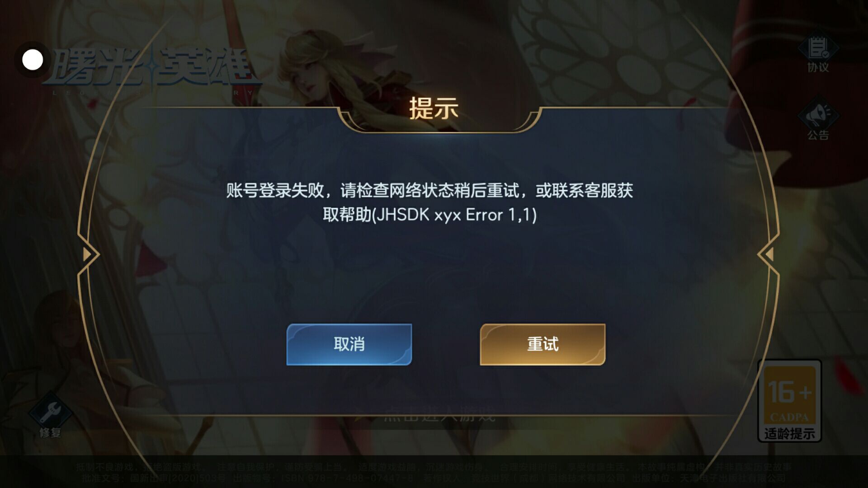
Task: Click the right gold arrow frame ornament
Action: [x=768, y=254]
